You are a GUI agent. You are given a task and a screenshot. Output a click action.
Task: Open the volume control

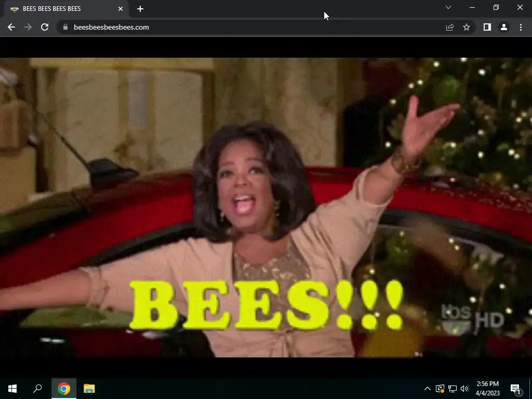tap(464, 389)
